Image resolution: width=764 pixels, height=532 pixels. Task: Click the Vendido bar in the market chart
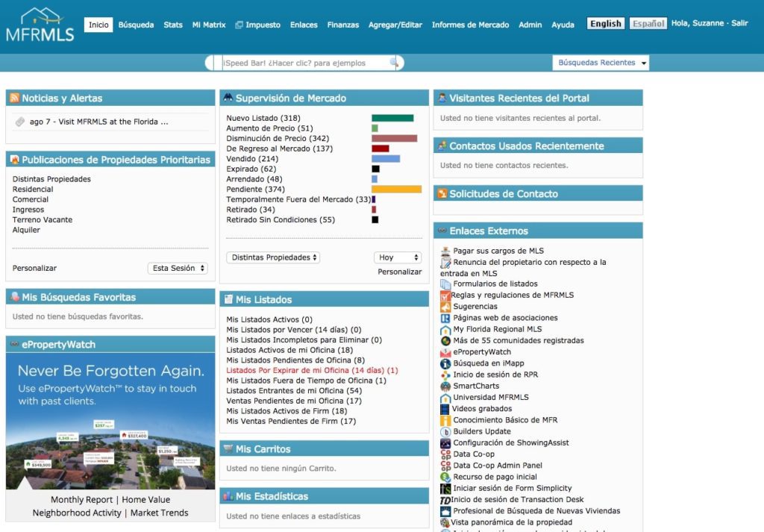(384, 158)
